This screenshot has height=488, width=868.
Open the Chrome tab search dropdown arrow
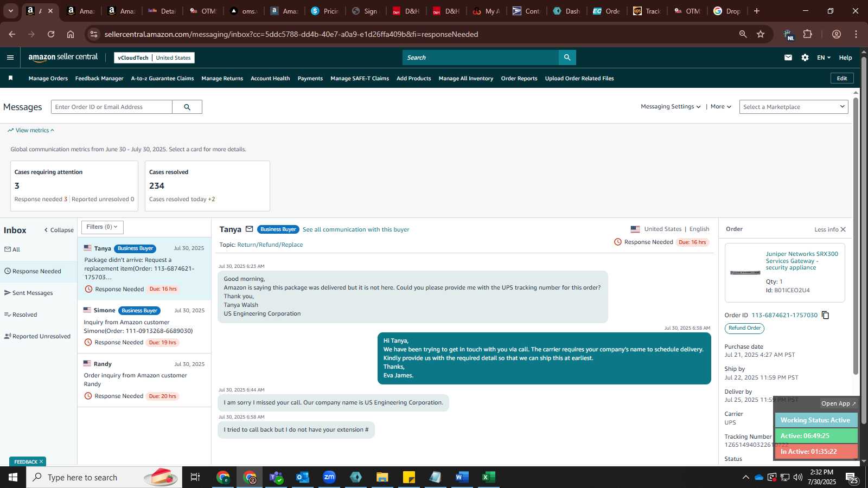[10, 11]
